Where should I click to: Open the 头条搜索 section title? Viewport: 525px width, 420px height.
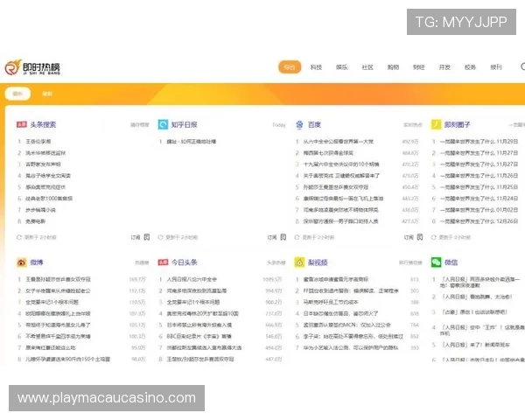43,124
